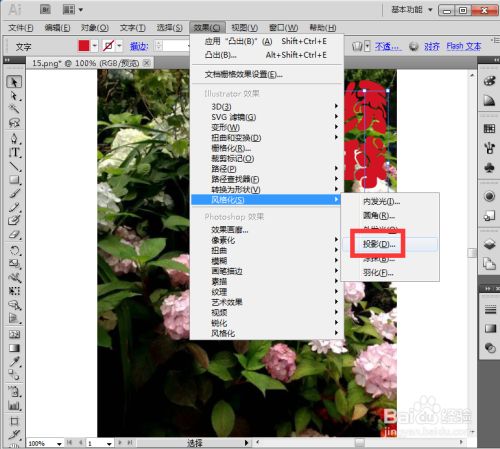This screenshot has height=449, width=500.
Task: Click the none stroke swatch
Action: (109, 46)
